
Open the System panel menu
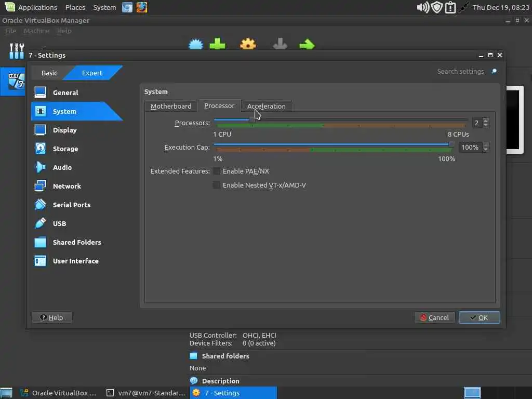[x=104, y=7]
